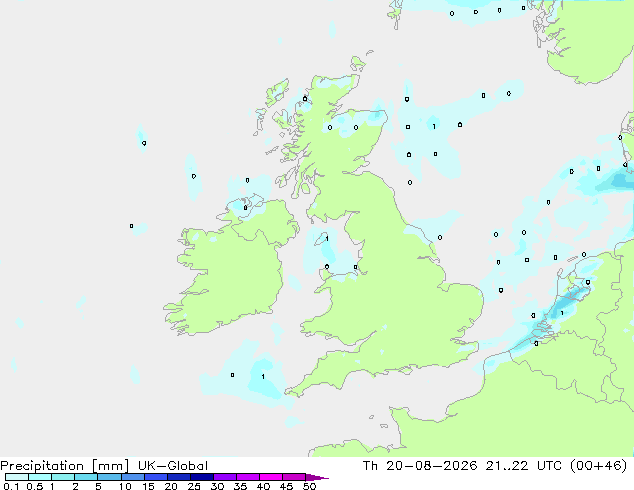Image resolution: width=634 pixels, height=490 pixels.
Task: Click the blue 10–15 legend swatch
Action: click(133, 477)
